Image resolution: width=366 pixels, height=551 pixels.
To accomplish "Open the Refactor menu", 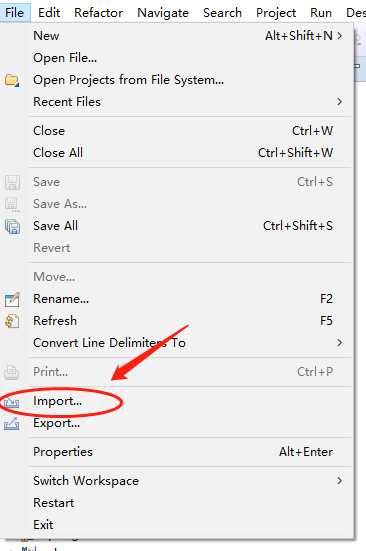I will point(98,13).
